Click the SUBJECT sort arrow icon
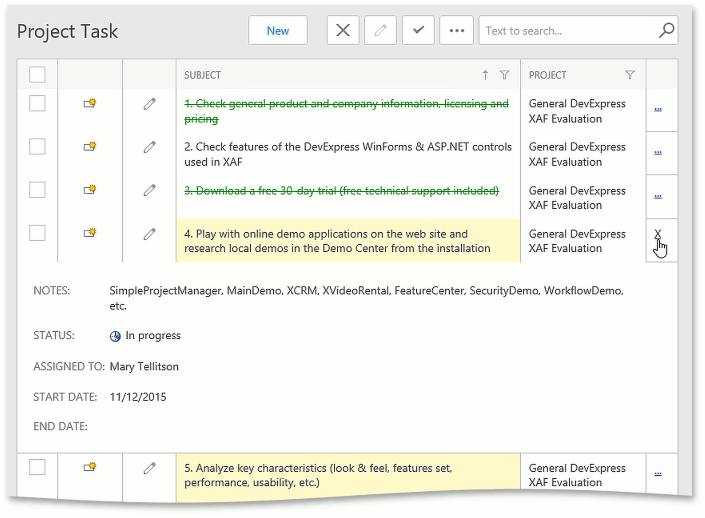Image resolution: width=705 pixels, height=518 pixels. tap(485, 75)
